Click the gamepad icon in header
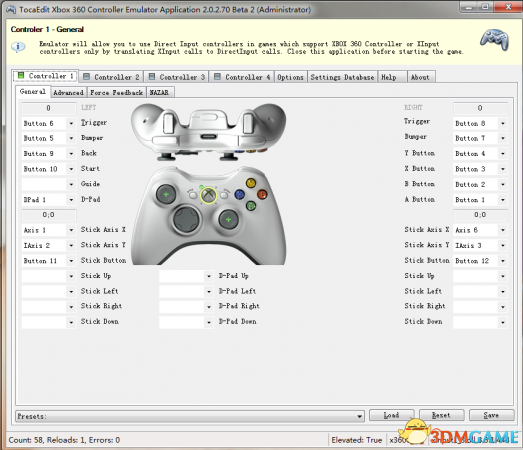Image resolution: width=523 pixels, height=450 pixels. (x=494, y=40)
